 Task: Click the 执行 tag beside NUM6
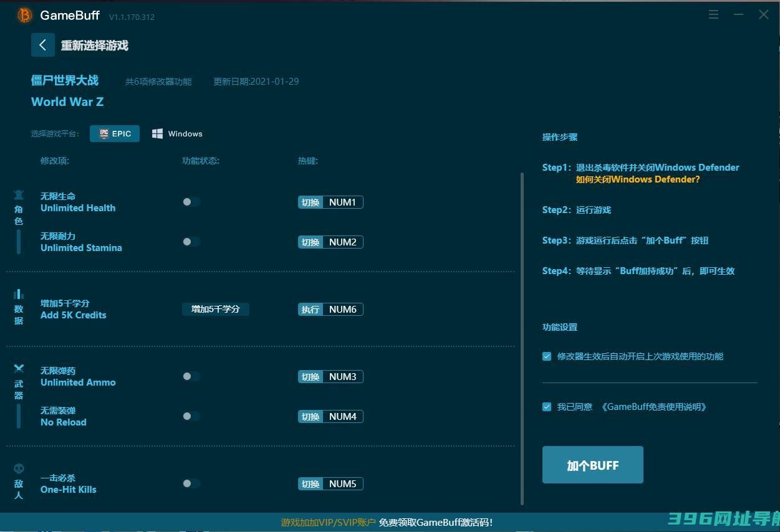tap(311, 309)
